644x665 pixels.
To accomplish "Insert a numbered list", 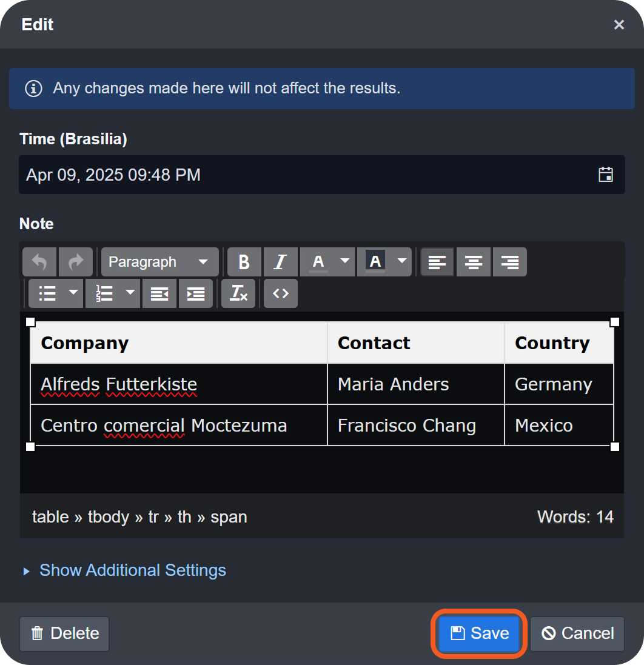I will click(x=104, y=293).
